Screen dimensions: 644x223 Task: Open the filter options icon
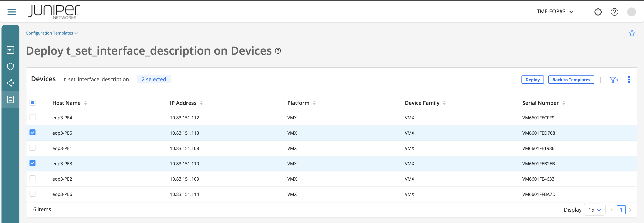613,80
